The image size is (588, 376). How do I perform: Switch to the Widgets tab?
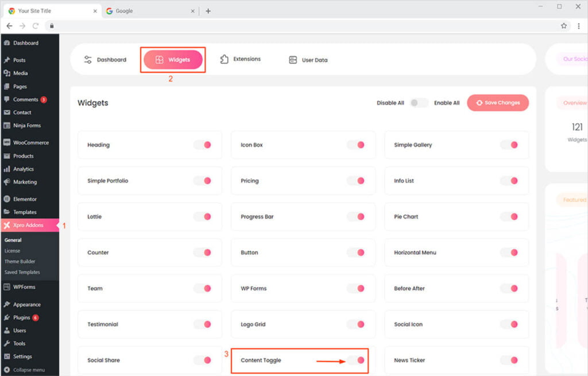click(x=173, y=60)
